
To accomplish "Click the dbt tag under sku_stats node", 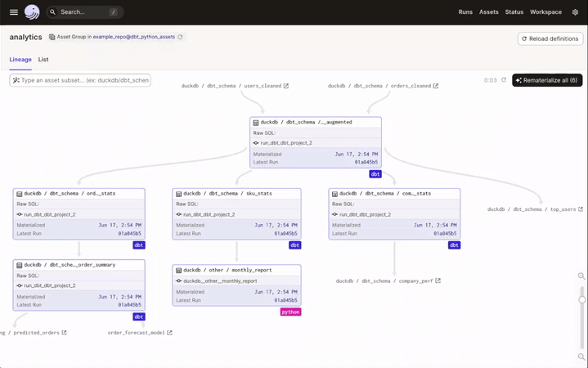I will click(294, 245).
